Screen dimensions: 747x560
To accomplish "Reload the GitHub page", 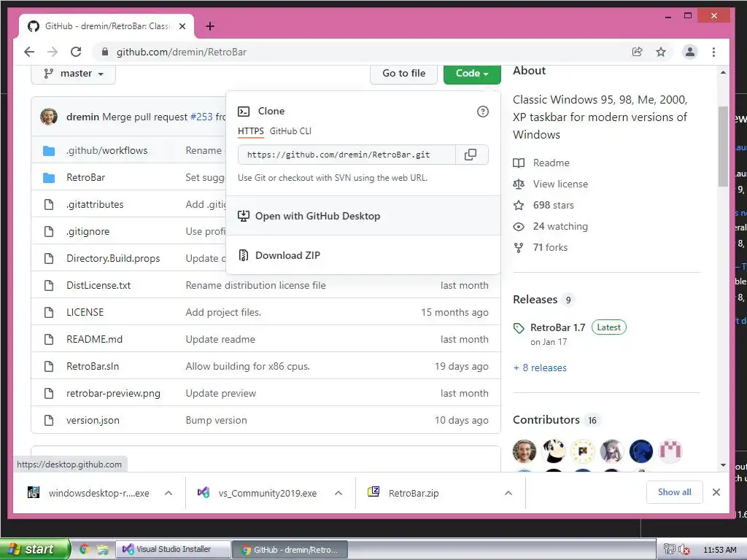I will [76, 52].
